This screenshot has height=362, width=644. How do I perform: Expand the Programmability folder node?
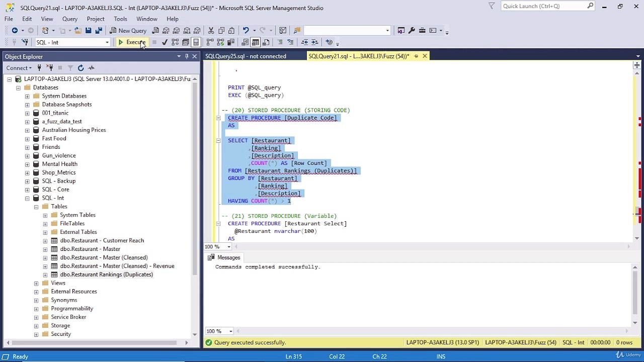(36, 309)
